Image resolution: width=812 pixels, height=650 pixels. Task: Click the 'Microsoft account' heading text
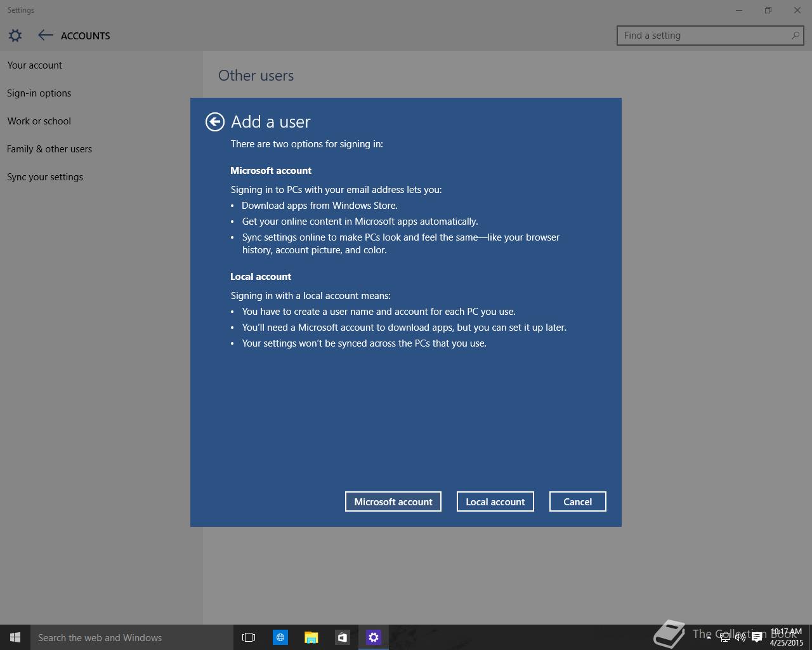(271, 171)
